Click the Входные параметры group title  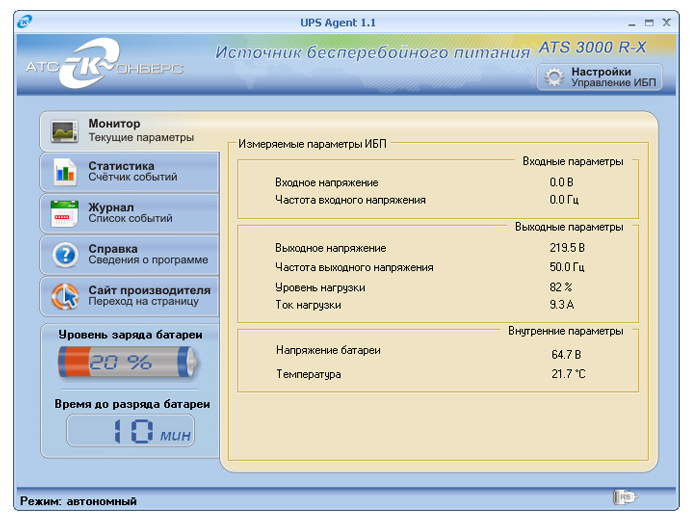[x=573, y=162]
